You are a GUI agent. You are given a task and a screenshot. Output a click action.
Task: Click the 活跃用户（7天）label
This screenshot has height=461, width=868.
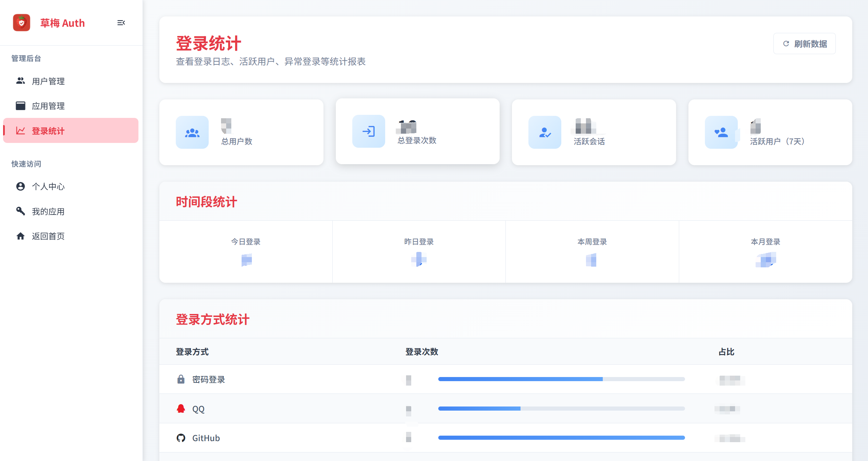tap(777, 141)
